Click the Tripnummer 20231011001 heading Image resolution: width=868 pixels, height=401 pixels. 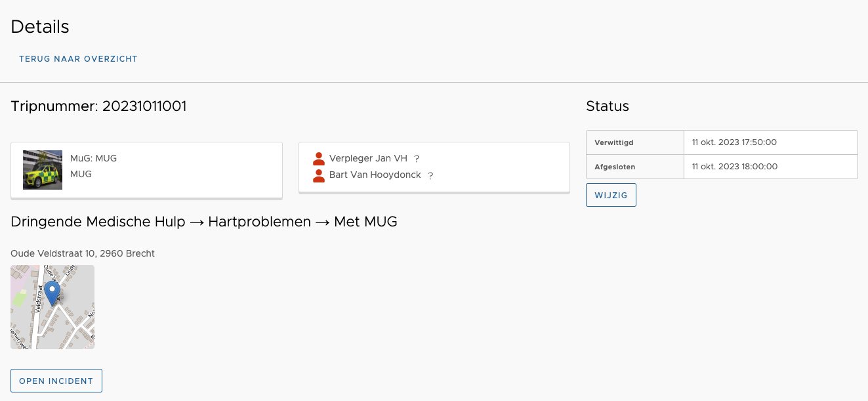[x=99, y=106]
